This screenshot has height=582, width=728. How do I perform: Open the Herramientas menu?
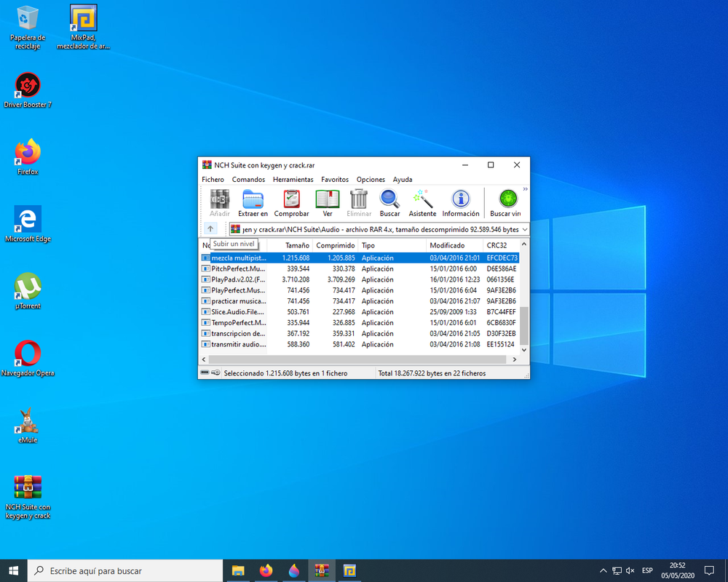(x=293, y=179)
